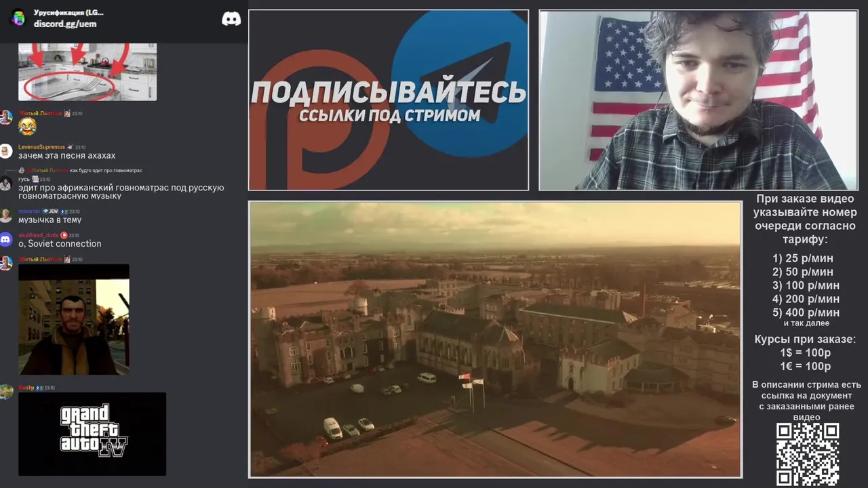Click the '1) 25 р/мин' tariff line
Image resolution: width=868 pixels, height=488 pixels.
(803, 258)
